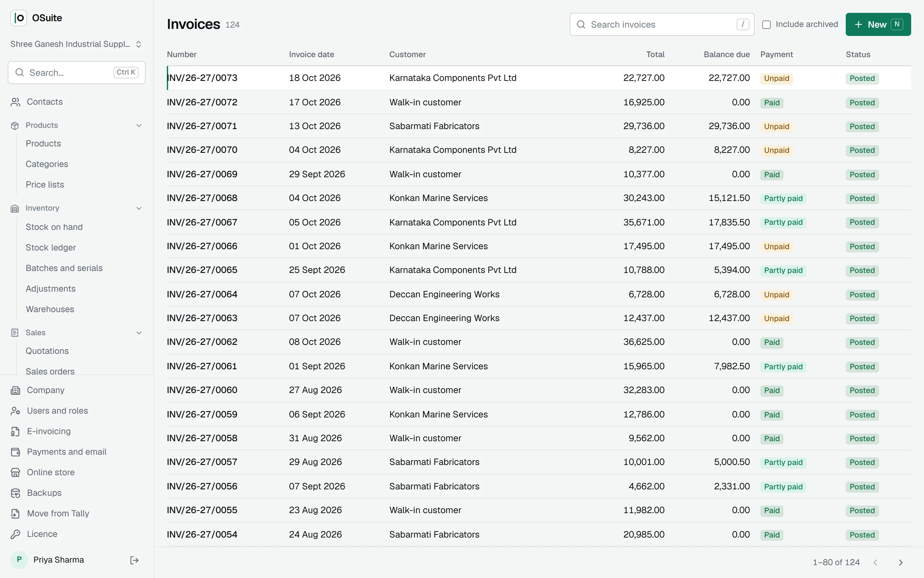Viewport: 924px width, 578px height.
Task: Open Categories in sidebar
Action: [47, 164]
